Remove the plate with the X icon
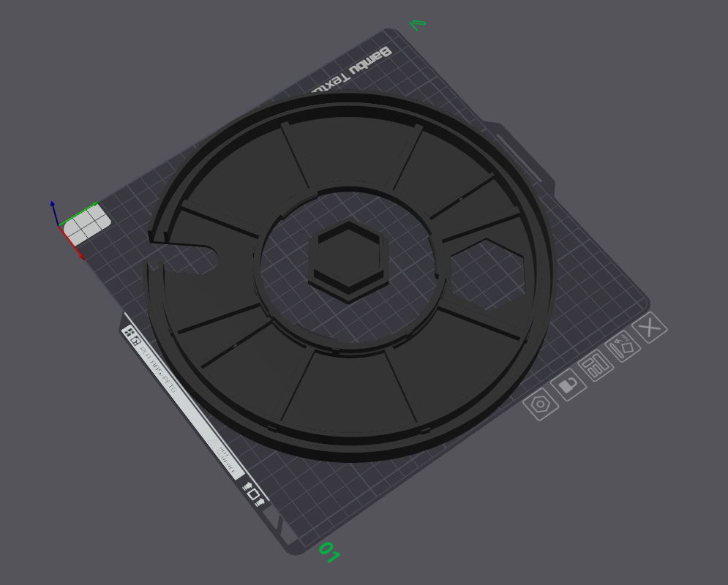 click(x=650, y=328)
